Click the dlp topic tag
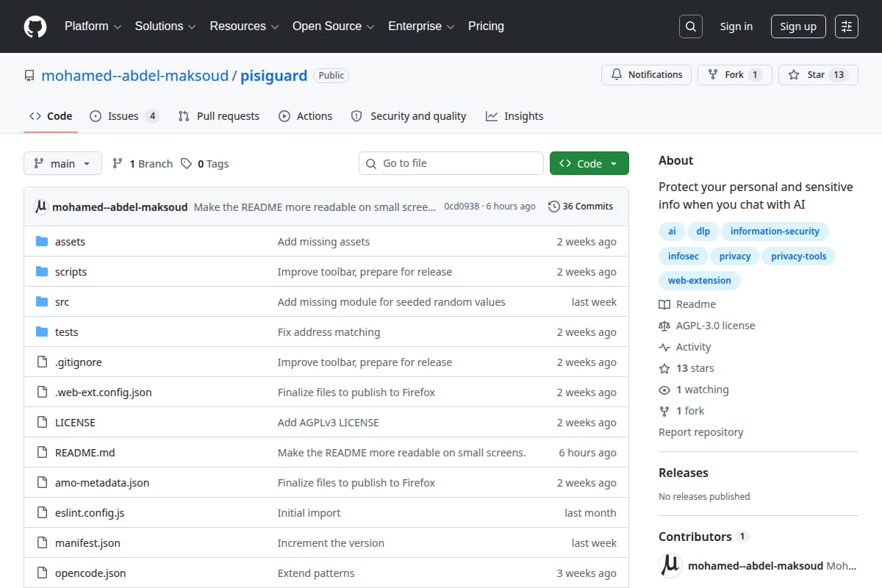Viewport: 882px width, 588px height. (703, 232)
